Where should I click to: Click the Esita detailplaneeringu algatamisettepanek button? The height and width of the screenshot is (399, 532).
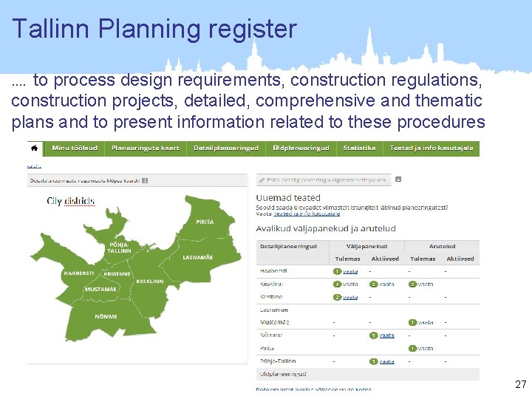pos(324,180)
